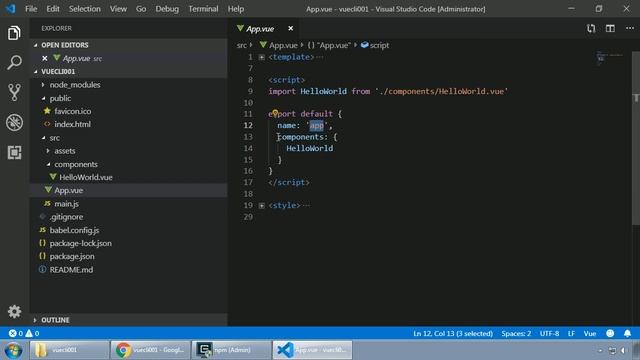Open the editor More Actions menu
The width and height of the screenshot is (640, 360).
coord(630,28)
